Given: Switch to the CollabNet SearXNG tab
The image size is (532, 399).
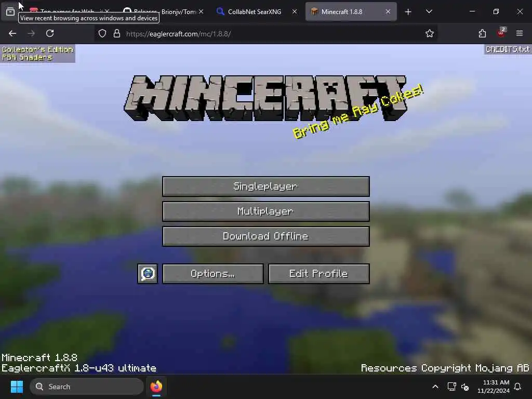Looking at the screenshot, I should click(x=254, y=11).
